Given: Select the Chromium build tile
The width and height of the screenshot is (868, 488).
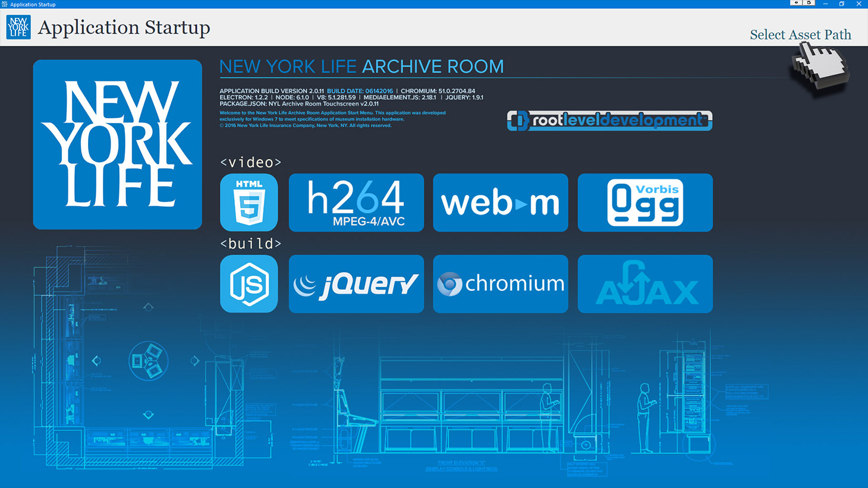Looking at the screenshot, I should coord(500,284).
